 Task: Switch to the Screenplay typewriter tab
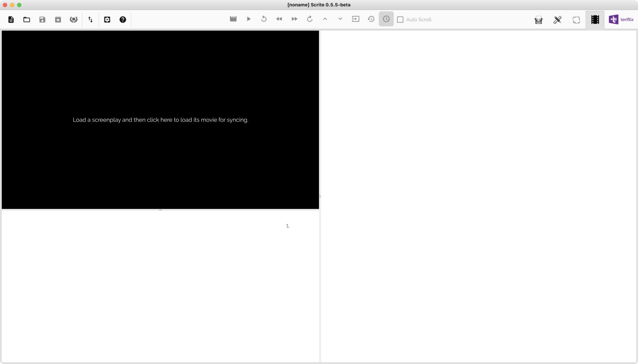pyautogui.click(x=538, y=20)
